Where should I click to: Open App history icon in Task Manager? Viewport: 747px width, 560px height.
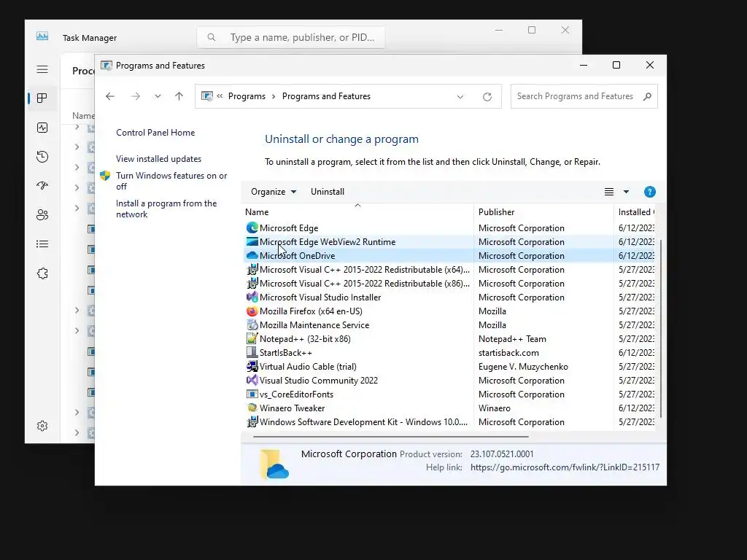[42, 157]
